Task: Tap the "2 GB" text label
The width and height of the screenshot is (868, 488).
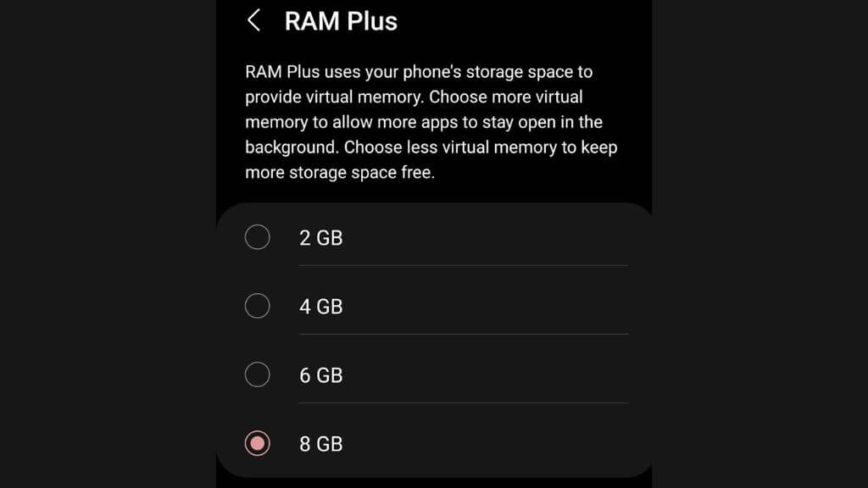Action: pos(321,238)
